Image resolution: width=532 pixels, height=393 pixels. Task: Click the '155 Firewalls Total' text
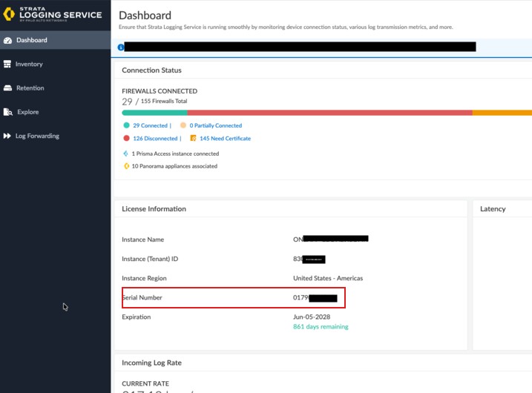[x=164, y=101]
